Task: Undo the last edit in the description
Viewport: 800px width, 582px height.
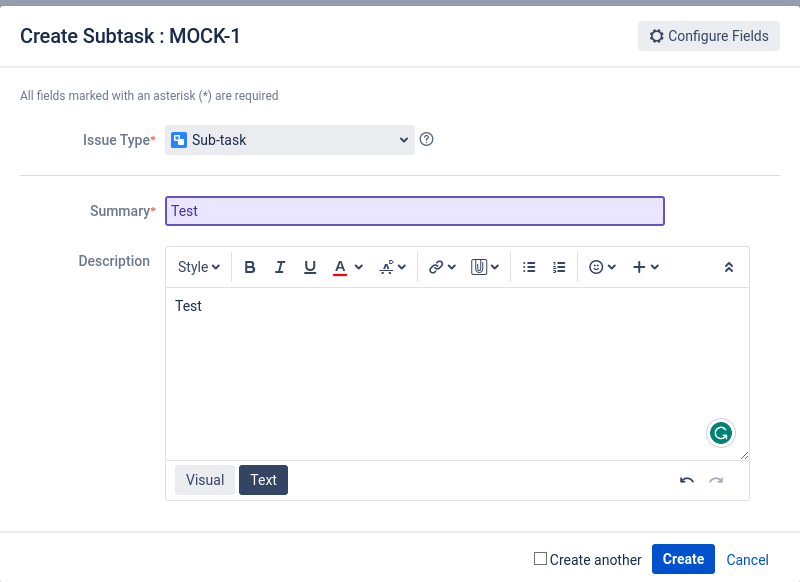Action: pyautogui.click(x=687, y=480)
